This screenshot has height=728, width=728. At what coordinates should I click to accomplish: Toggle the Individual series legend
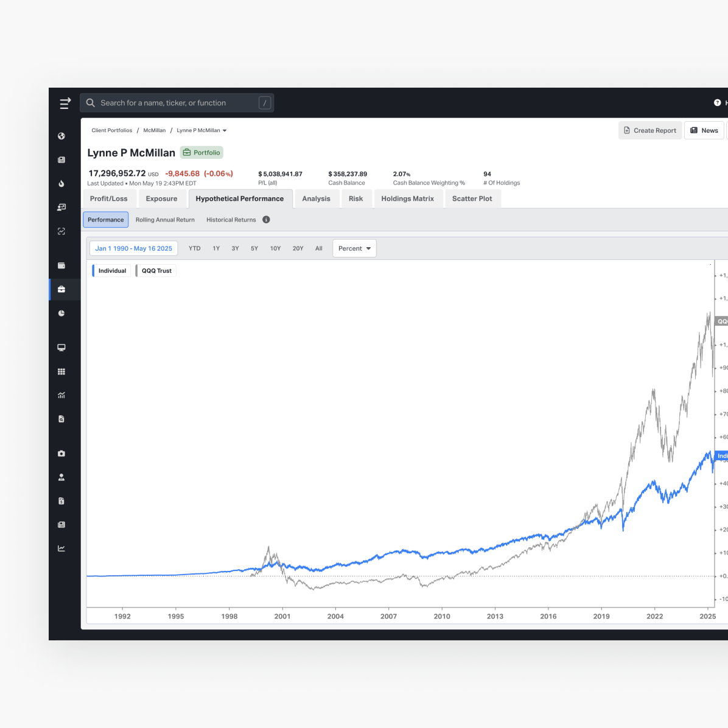[111, 271]
